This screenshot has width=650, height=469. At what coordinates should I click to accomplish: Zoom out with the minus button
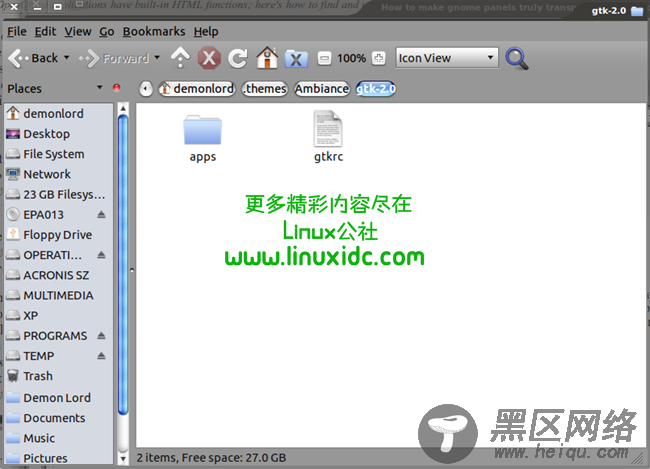[324, 58]
